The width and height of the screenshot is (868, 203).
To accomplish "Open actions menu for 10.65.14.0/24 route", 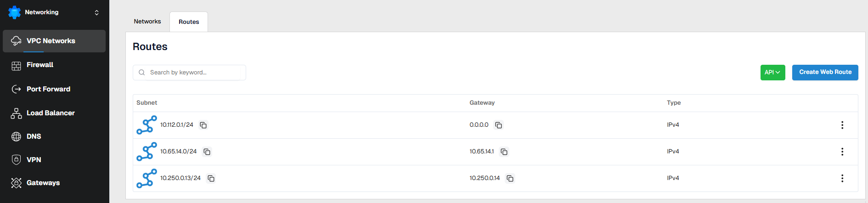I will point(842,152).
